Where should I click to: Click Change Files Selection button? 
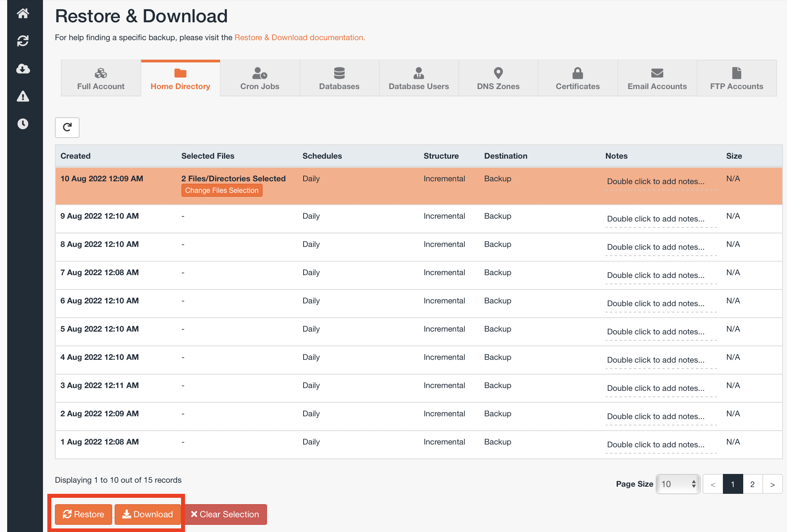pyautogui.click(x=222, y=190)
